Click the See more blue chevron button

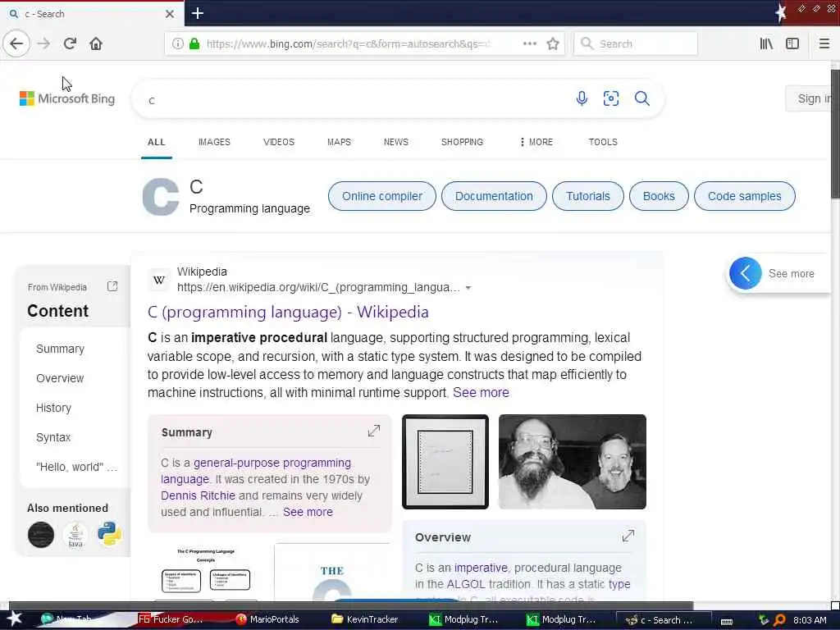pos(745,273)
